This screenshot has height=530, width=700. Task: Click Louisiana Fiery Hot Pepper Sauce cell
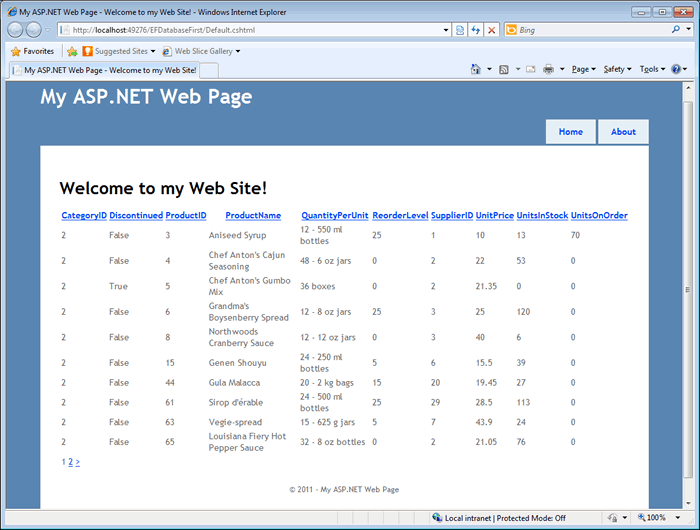coord(247,442)
